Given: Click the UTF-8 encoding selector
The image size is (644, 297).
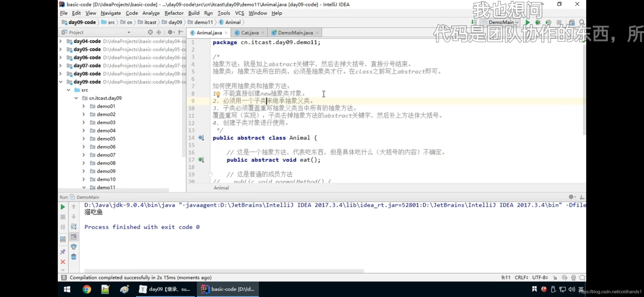Looking at the screenshot, I should point(540,278).
